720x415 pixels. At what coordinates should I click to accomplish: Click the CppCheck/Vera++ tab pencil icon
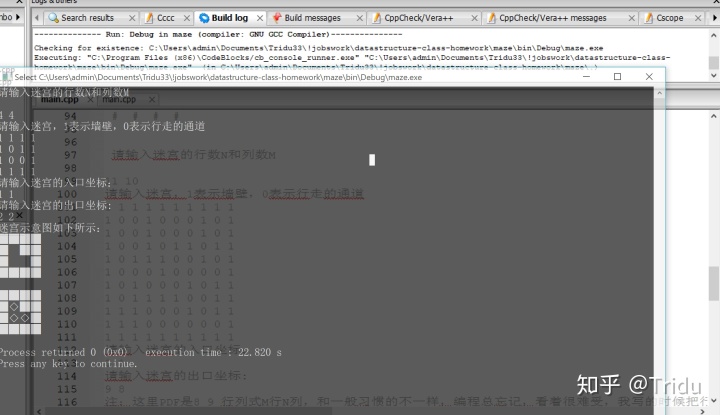377,18
